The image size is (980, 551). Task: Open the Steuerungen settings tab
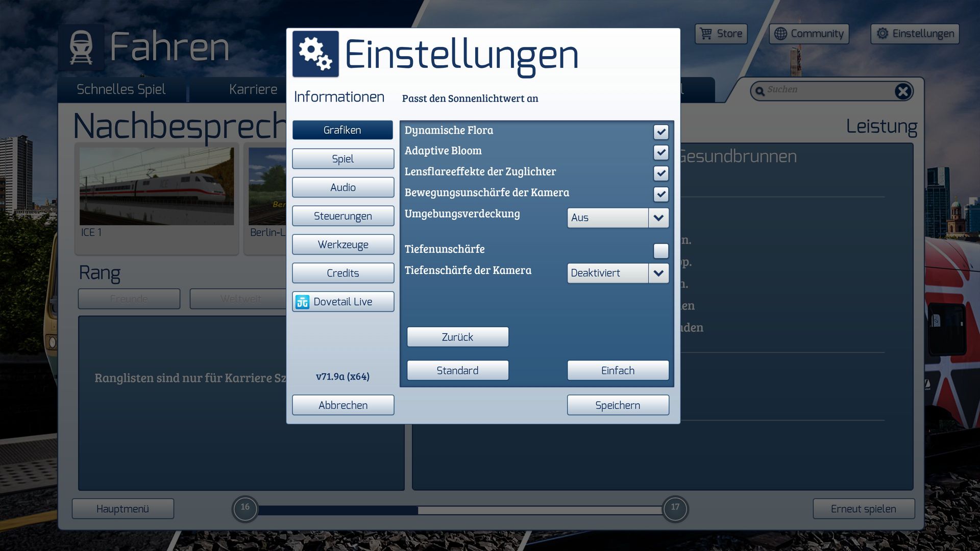coord(343,216)
